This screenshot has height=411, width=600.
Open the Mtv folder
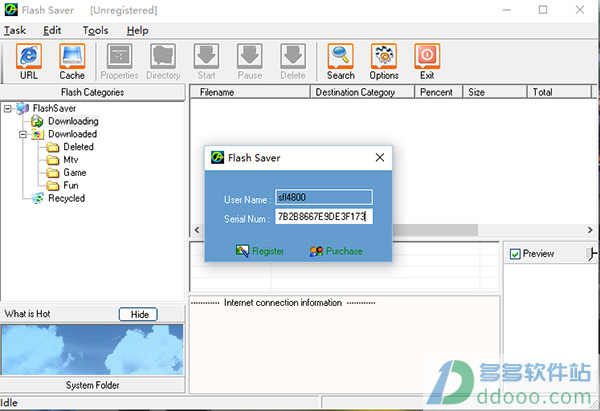tap(71, 160)
